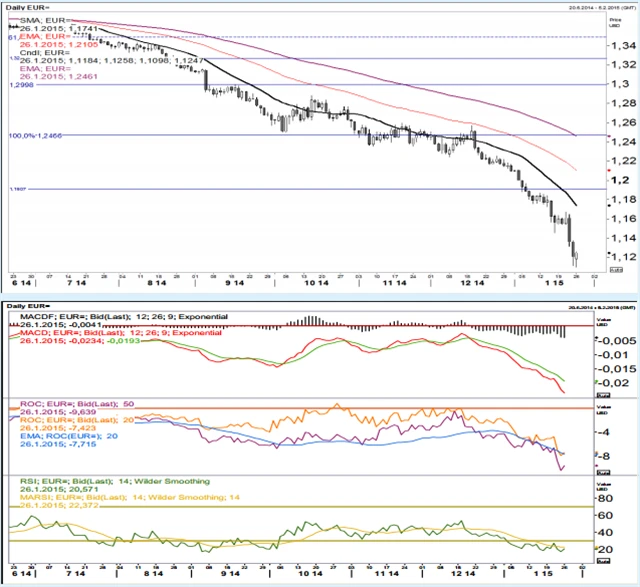This screenshot has height=587, width=640.
Task: Select the MACD 12; 26; 9 legend
Action: click(x=110, y=331)
